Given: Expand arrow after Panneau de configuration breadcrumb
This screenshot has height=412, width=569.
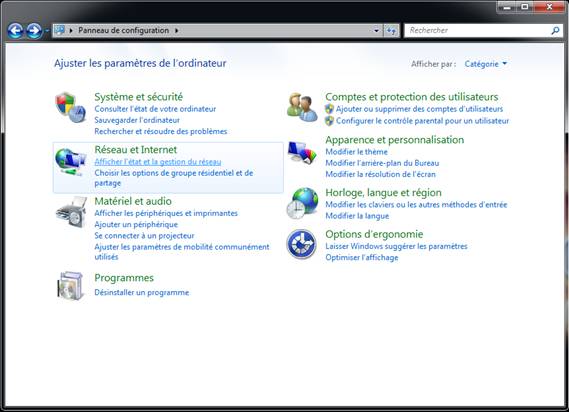Looking at the screenshot, I should pos(176,30).
